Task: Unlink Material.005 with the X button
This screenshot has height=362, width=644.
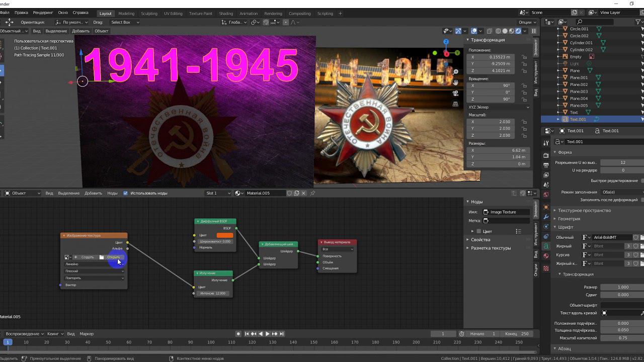Action: tap(304, 193)
